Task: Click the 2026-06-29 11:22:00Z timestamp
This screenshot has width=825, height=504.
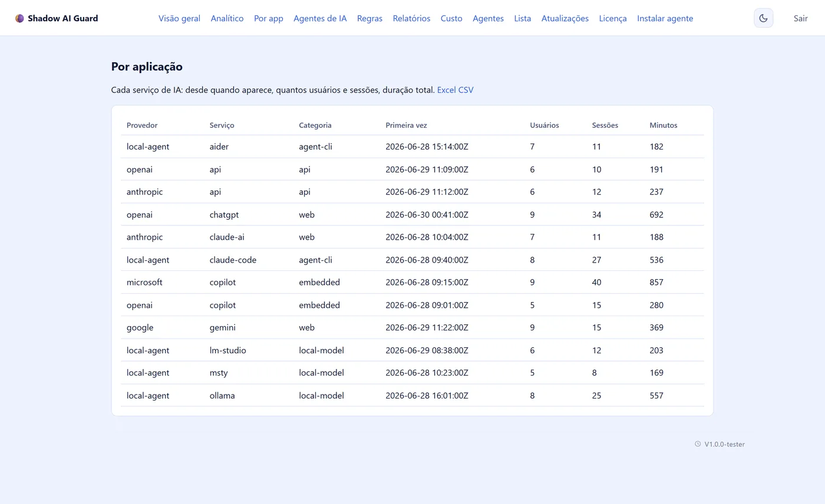Action: click(x=427, y=327)
